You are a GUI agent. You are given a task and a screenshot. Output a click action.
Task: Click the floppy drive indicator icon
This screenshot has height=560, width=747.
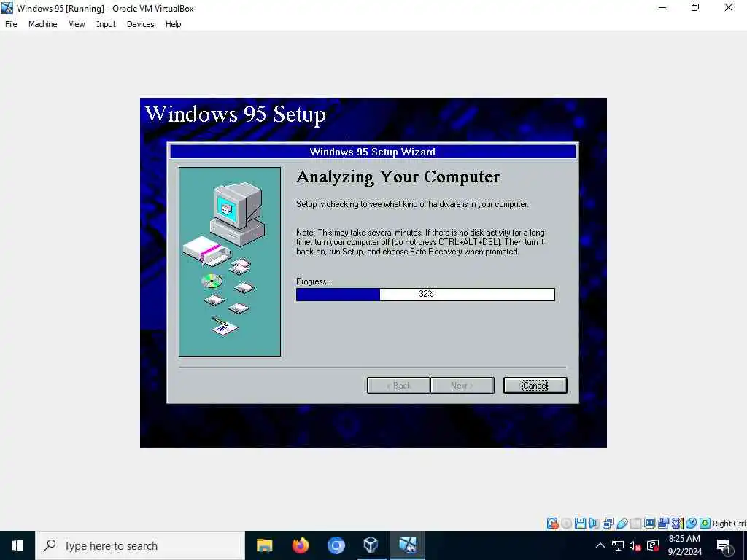[x=580, y=524]
